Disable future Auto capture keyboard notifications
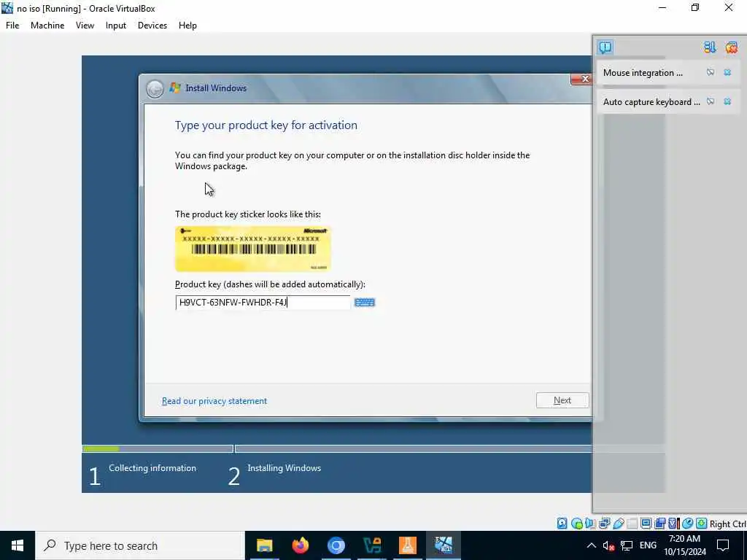This screenshot has width=747, height=560. pos(711,101)
